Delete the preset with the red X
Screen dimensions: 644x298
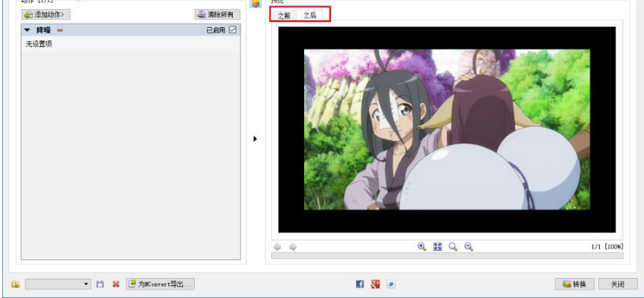[116, 284]
